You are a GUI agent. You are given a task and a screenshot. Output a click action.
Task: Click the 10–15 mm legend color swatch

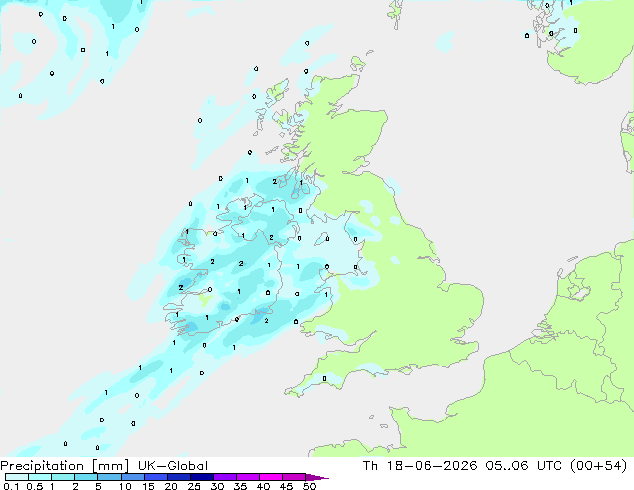(x=133, y=477)
